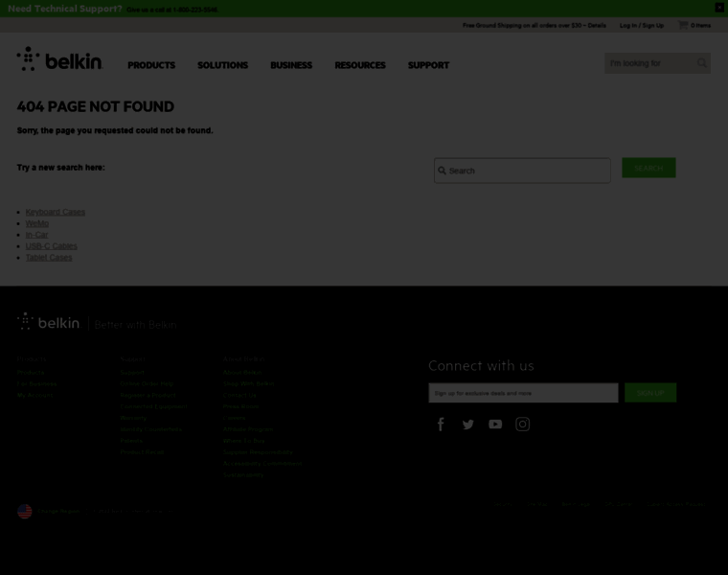Open the Tablet Cases link
This screenshot has height=575, width=728.
pos(49,257)
